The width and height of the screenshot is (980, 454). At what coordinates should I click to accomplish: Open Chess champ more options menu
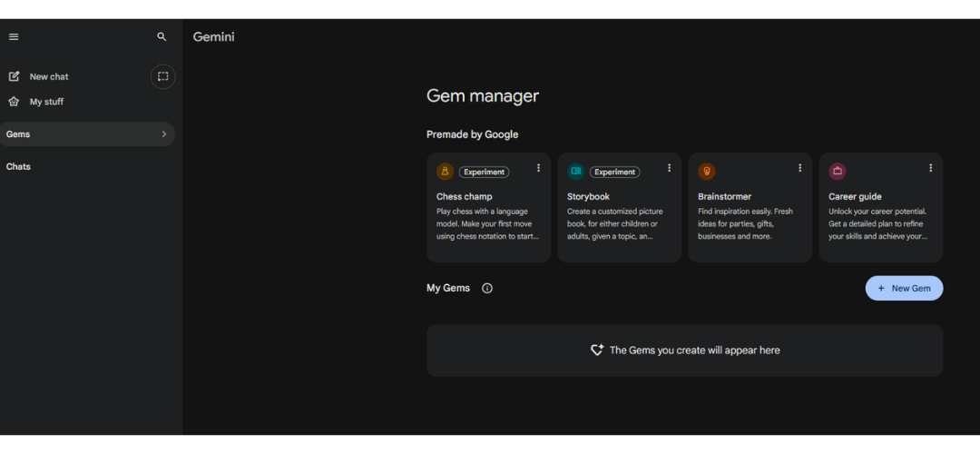538,168
